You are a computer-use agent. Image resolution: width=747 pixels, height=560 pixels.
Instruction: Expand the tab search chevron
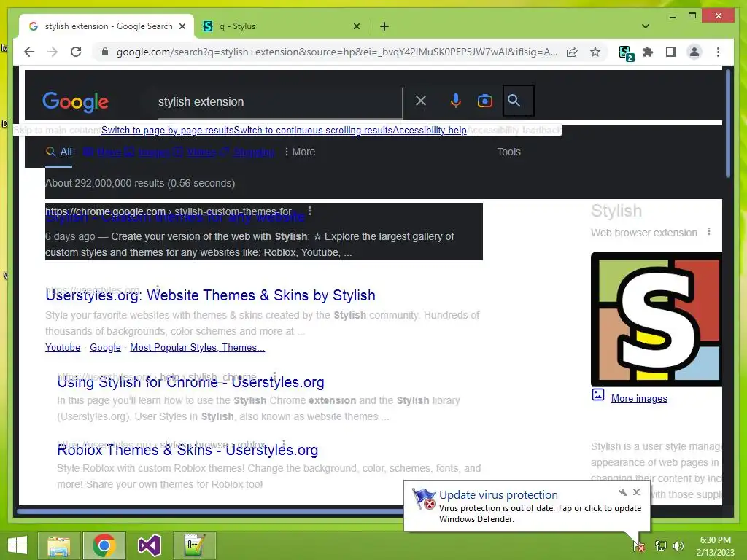coord(646,26)
